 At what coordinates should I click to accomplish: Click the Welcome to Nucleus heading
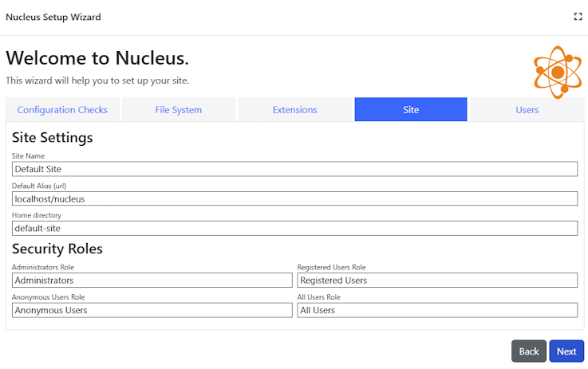[x=97, y=58]
